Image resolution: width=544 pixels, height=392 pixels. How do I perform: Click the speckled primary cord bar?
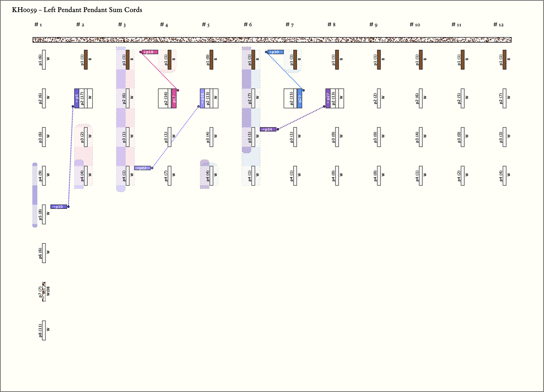pos(272,40)
